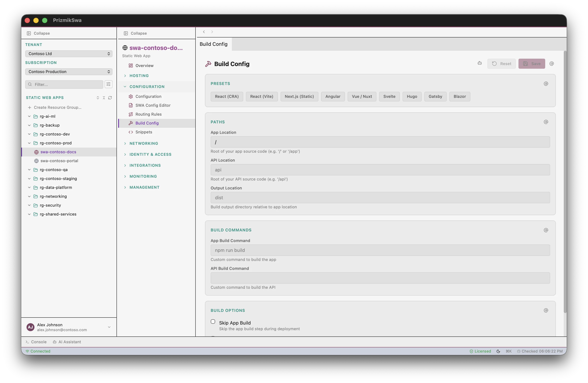Viewport: 588px width, 383px height.
Task: Open the AI assist robot icon beside Reset
Action: 479,63
